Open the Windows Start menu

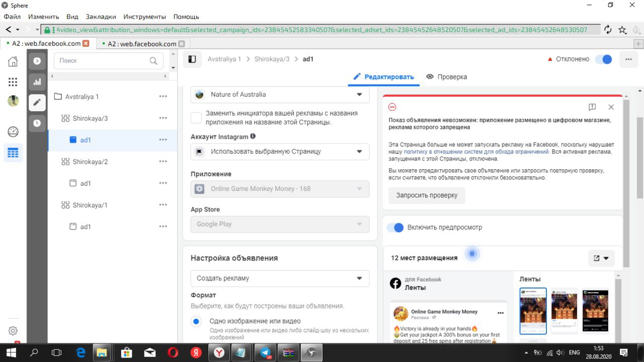click(11, 352)
